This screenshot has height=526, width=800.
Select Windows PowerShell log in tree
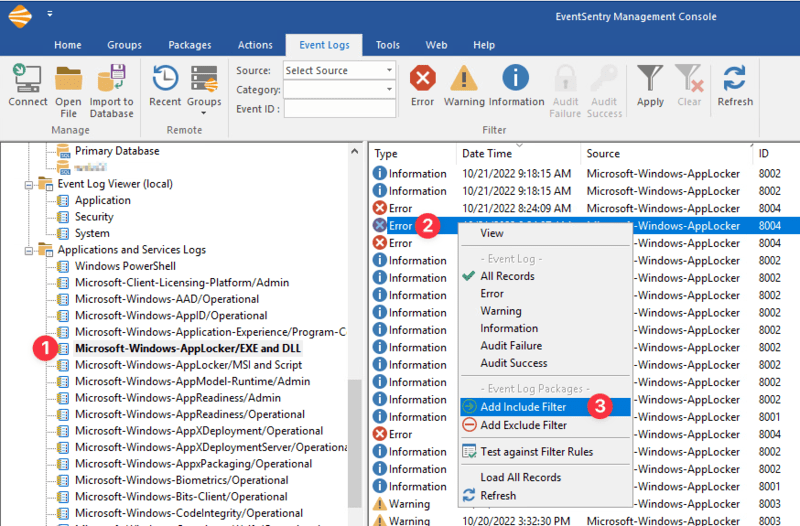pos(125,266)
